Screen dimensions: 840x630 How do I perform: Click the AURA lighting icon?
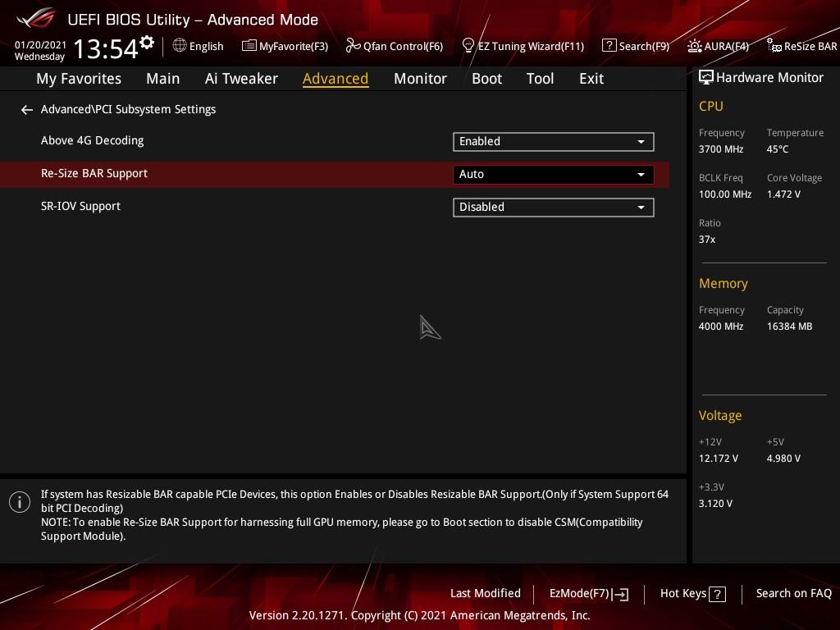pos(694,46)
